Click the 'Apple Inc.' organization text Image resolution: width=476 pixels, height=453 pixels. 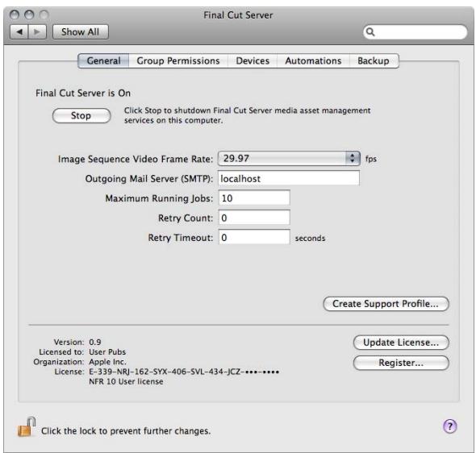coord(107,362)
